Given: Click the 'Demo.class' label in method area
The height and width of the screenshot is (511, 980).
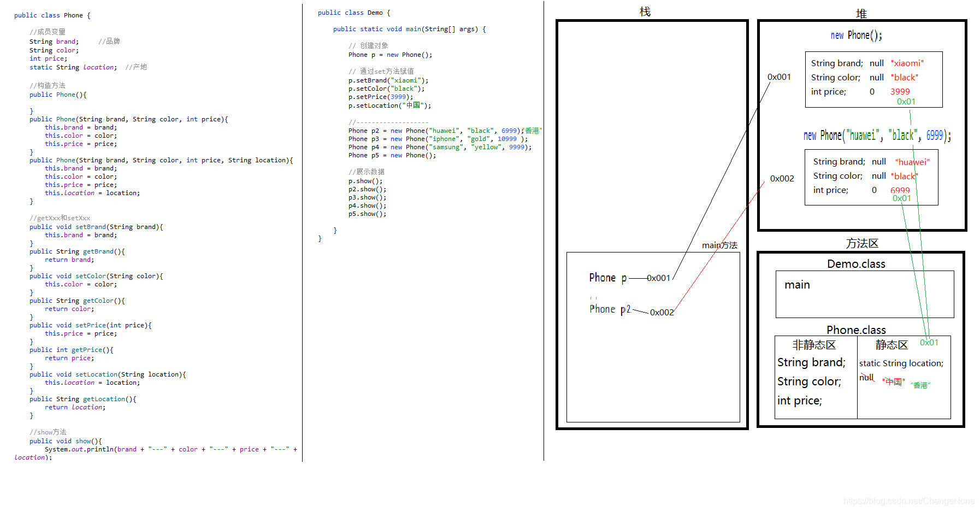Looking at the screenshot, I should (856, 264).
